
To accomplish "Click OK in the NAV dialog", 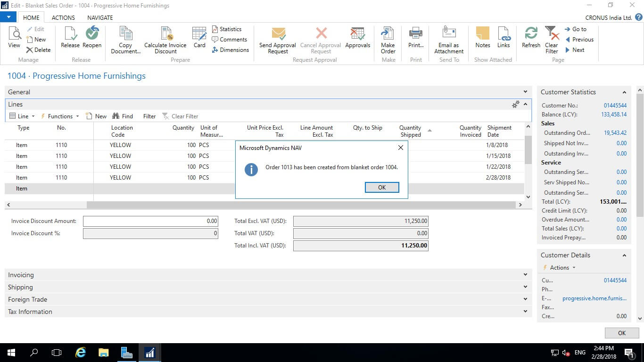I will (x=382, y=187).
